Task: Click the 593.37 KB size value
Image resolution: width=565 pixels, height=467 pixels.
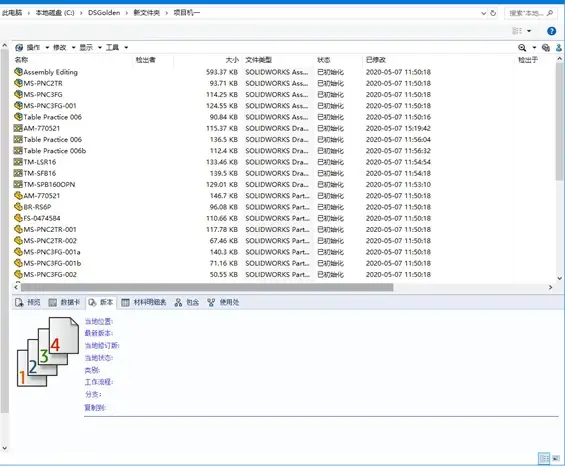Action: point(222,72)
